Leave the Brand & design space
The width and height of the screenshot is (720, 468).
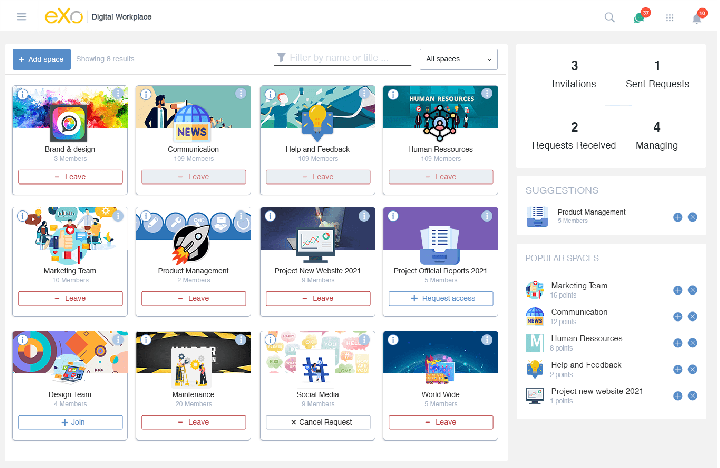70,177
